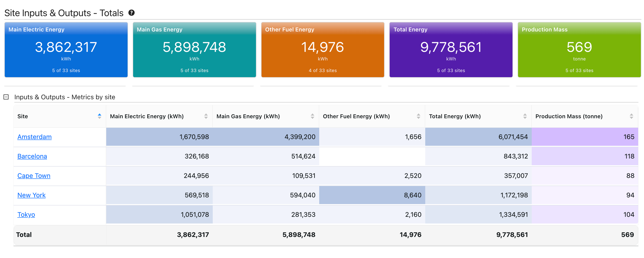Screen dimensions: 644x258
Task: Sort by Main Electric Energy column
Action: (x=206, y=116)
